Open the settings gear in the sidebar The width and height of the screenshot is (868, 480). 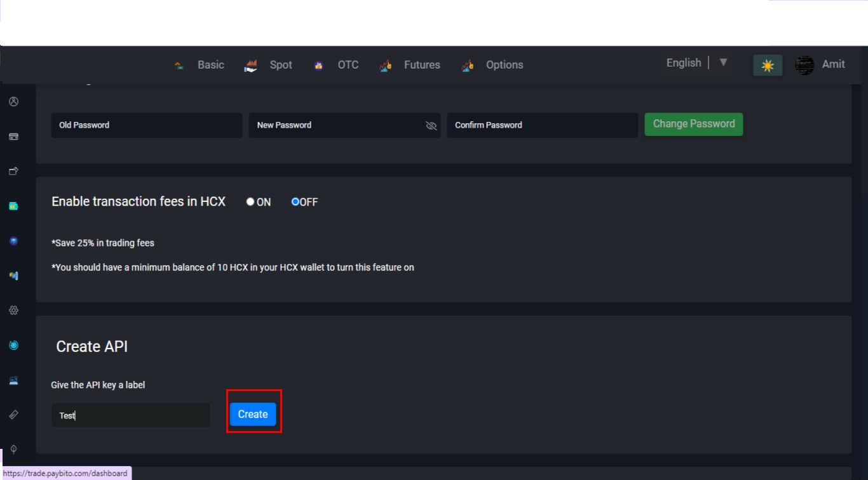pyautogui.click(x=13, y=310)
